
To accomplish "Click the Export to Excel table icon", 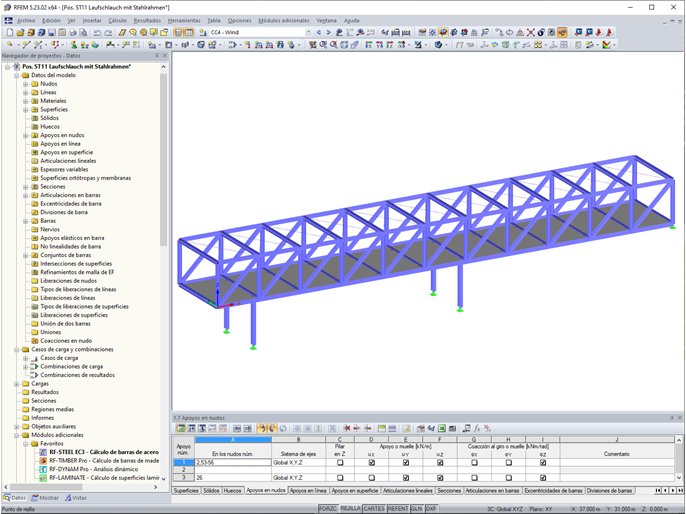I will coord(441,429).
